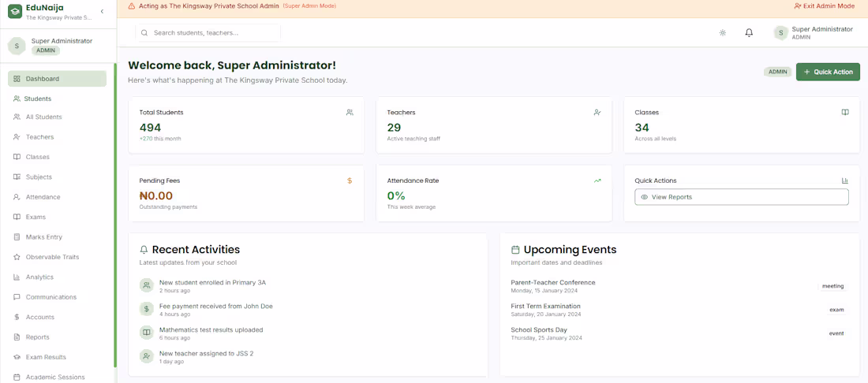
Task: Open the Teachers sidebar item
Action: point(57,136)
